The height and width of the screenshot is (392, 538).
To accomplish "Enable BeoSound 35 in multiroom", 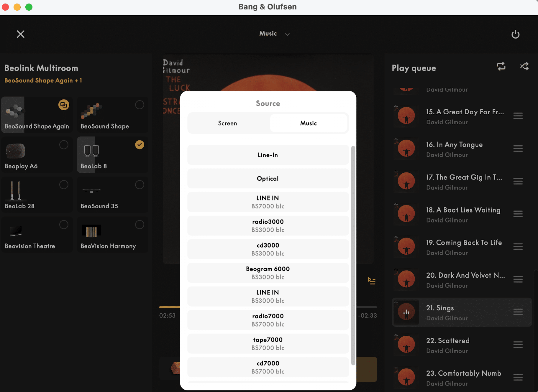I will click(140, 185).
